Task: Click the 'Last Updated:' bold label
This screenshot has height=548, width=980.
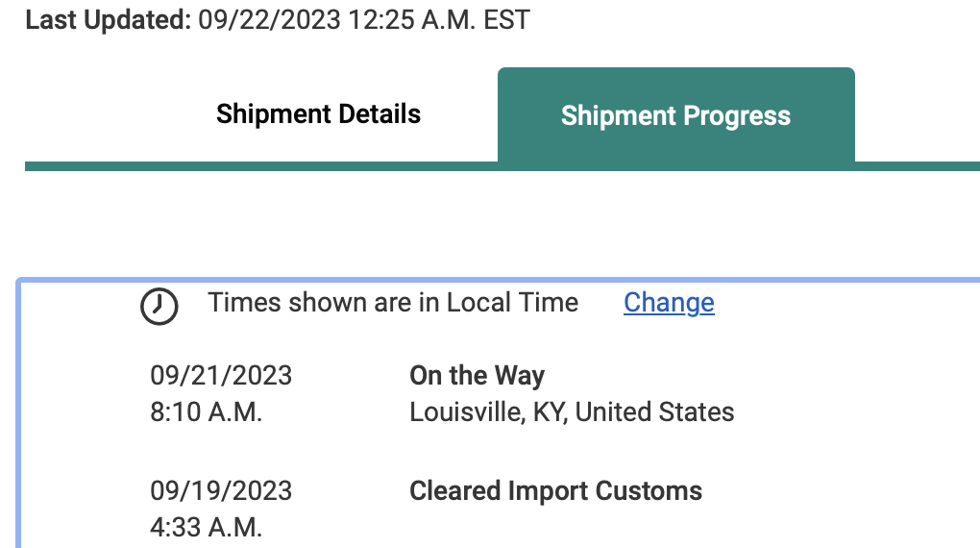Action: (x=109, y=19)
